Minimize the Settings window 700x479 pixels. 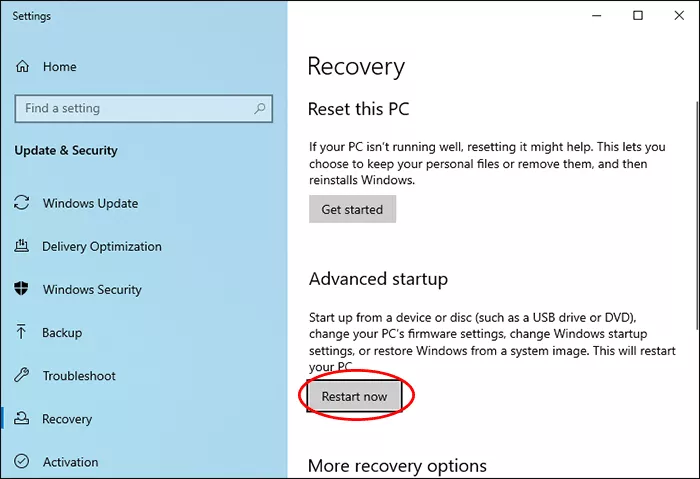click(597, 16)
